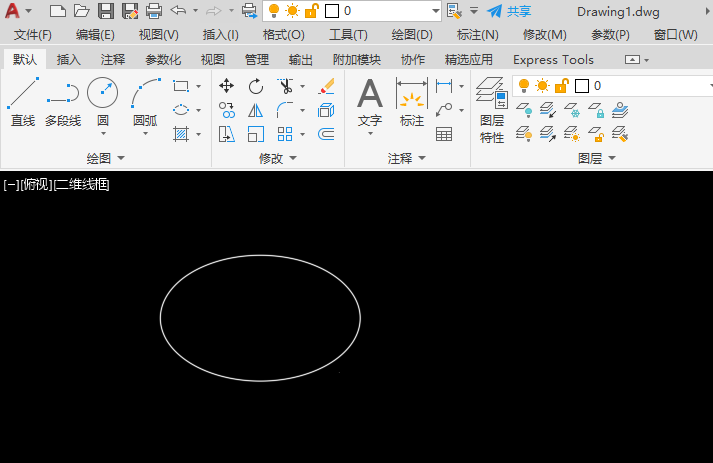This screenshot has height=463, width=713.
Task: Open Layer Properties (图层特性)
Action: [x=492, y=110]
